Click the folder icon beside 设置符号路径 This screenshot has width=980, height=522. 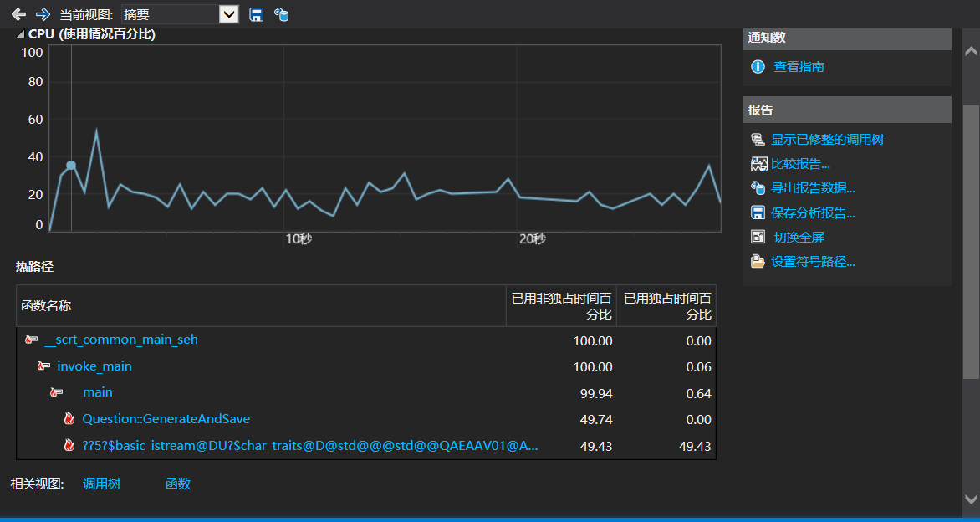(758, 261)
